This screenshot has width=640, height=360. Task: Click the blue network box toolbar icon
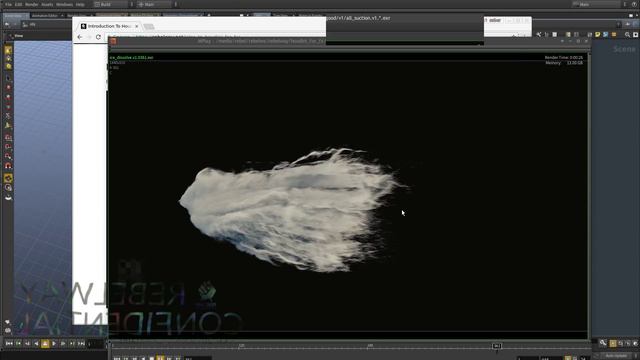[x=606, y=35]
